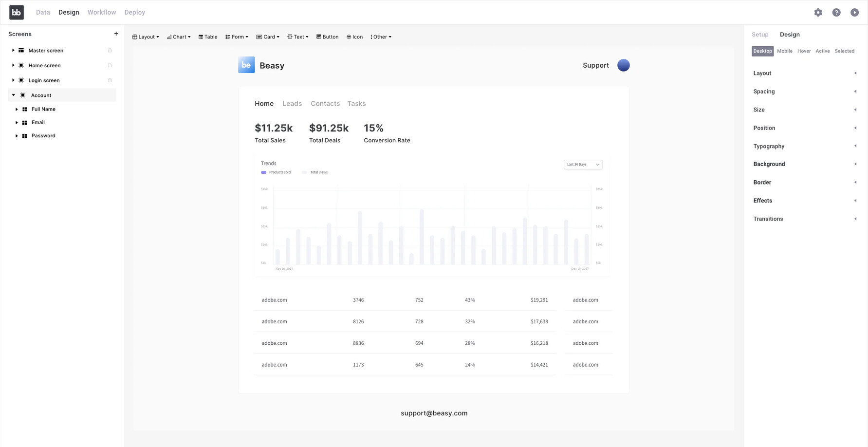This screenshot has height=447, width=868.
Task: Click the Support link in header
Action: pos(595,65)
